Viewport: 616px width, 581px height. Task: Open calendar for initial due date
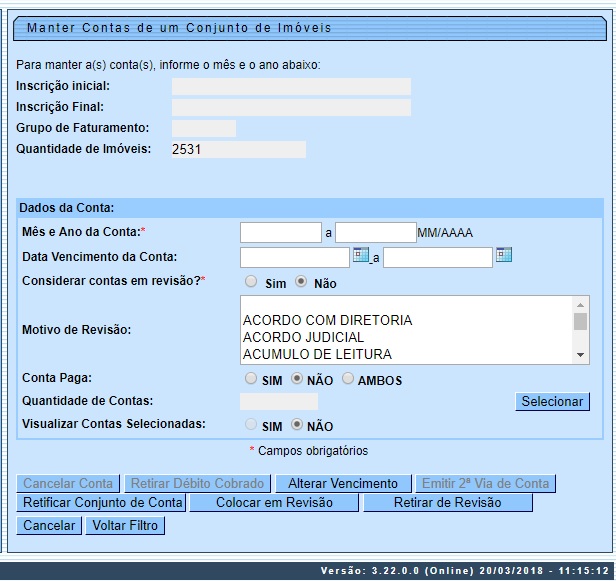point(361,255)
